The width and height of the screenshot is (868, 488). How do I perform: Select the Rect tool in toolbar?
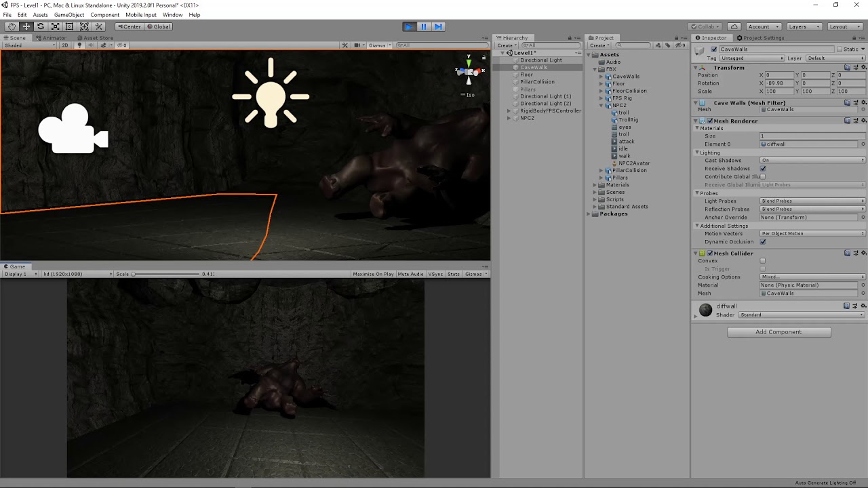pos(69,26)
